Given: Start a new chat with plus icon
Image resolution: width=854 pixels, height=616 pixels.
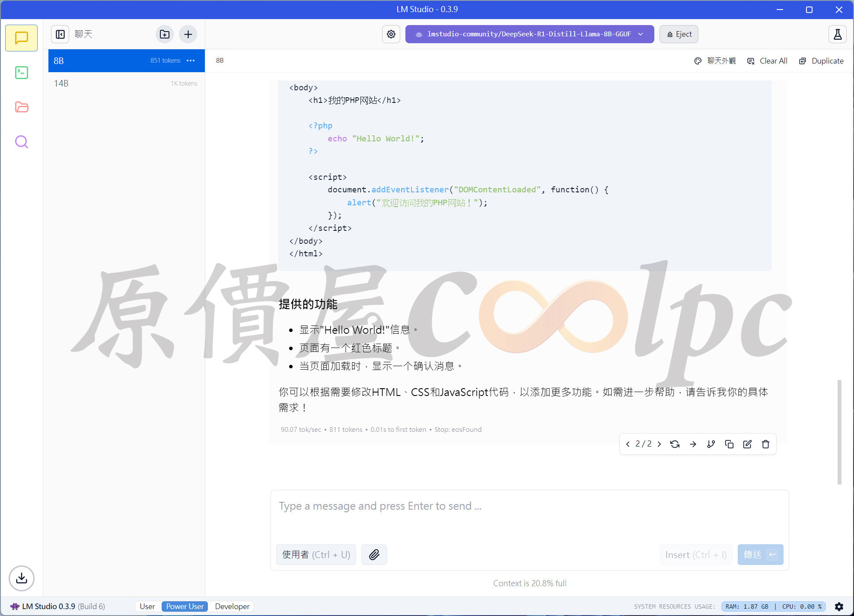Looking at the screenshot, I should pos(188,34).
